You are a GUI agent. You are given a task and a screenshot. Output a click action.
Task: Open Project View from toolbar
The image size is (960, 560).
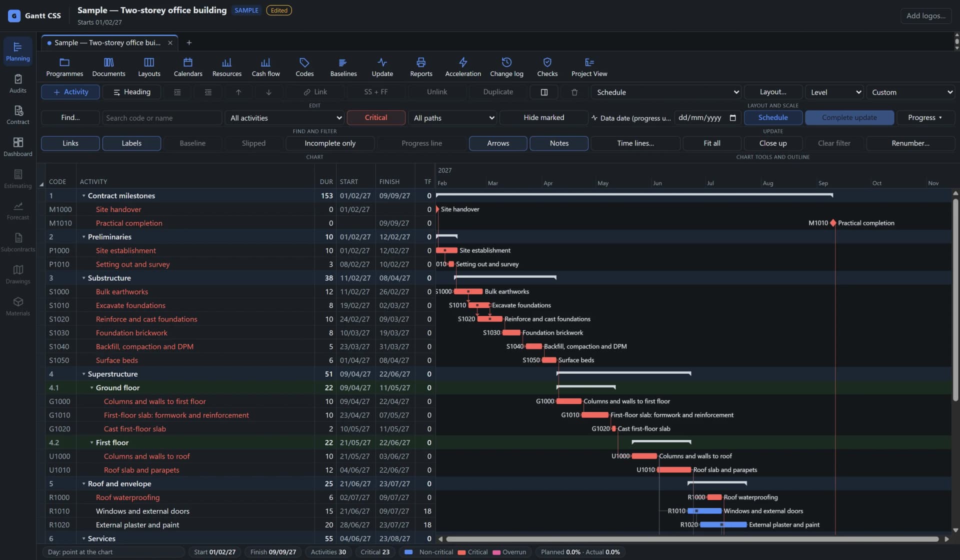pos(589,67)
